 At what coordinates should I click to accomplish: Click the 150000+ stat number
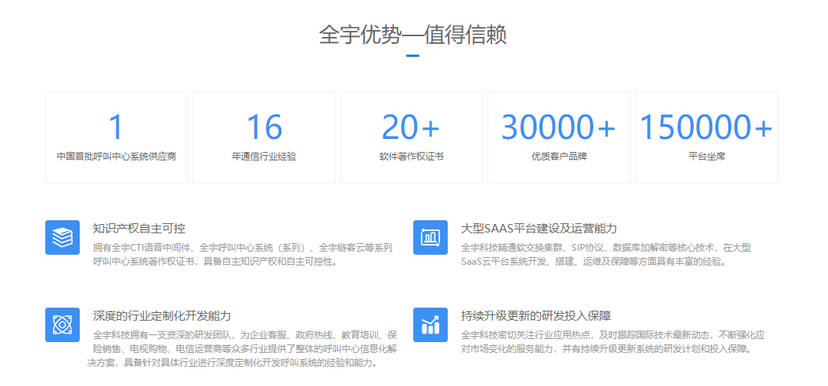tap(706, 127)
